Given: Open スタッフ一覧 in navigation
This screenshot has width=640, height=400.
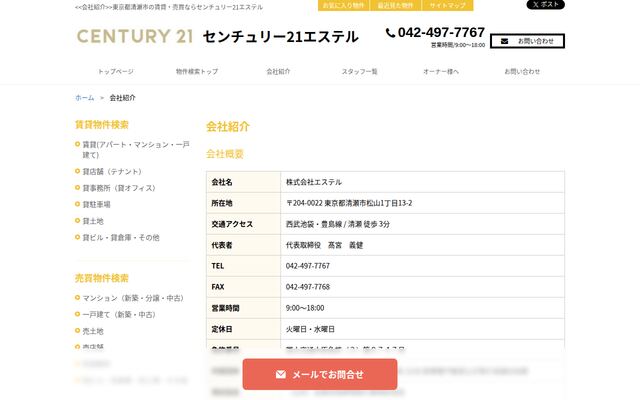Looking at the screenshot, I should point(359,71).
